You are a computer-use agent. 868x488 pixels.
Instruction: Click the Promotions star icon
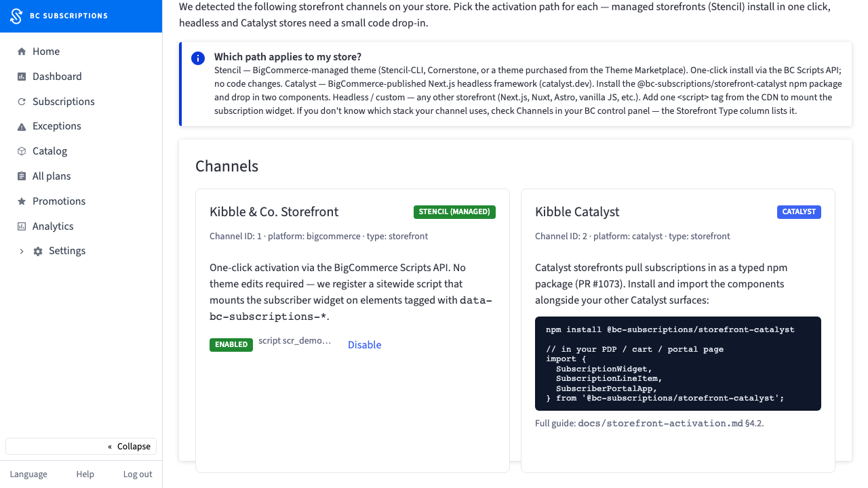point(22,201)
